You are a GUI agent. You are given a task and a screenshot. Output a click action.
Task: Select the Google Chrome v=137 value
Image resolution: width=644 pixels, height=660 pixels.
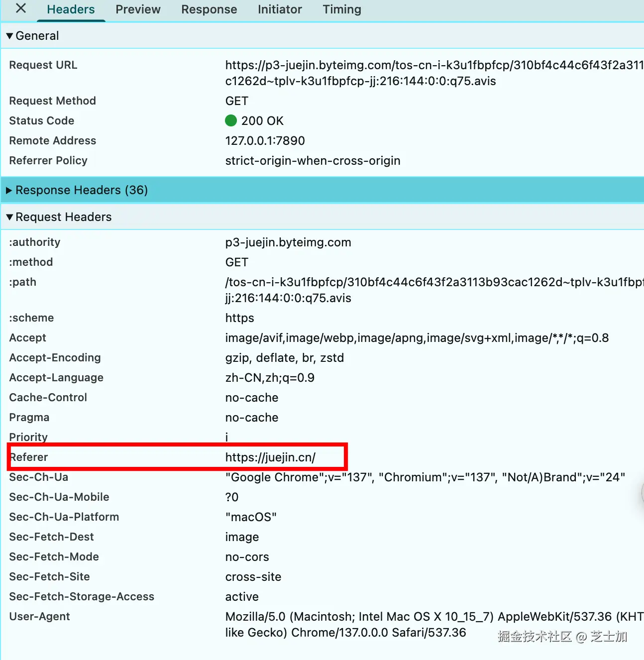tap(425, 477)
